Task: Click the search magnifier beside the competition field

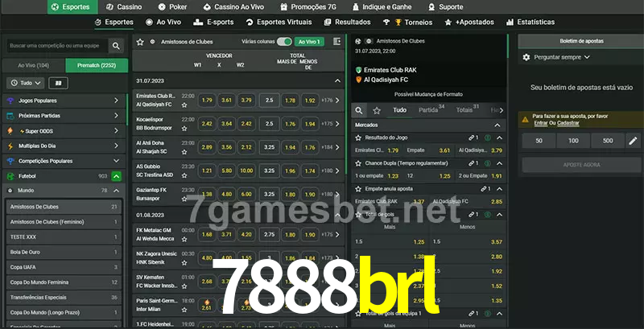Action: 118,47
